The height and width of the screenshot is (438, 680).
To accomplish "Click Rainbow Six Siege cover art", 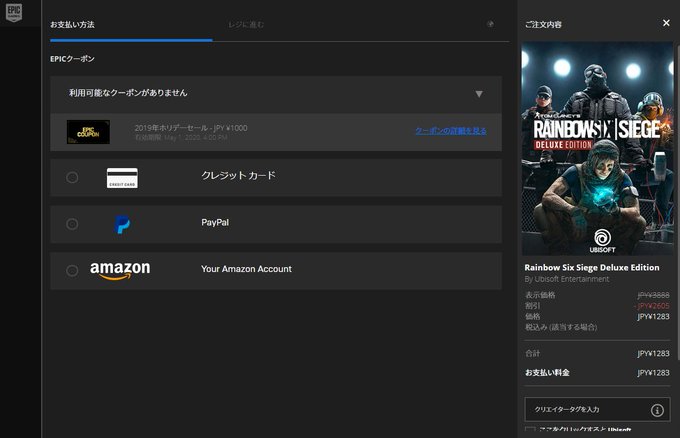I will (597, 148).
